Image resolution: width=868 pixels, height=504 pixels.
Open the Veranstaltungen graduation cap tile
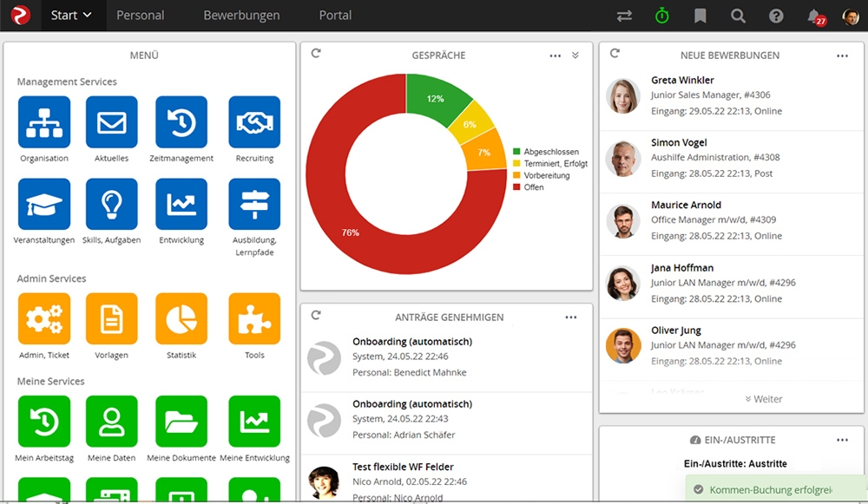[x=44, y=204]
